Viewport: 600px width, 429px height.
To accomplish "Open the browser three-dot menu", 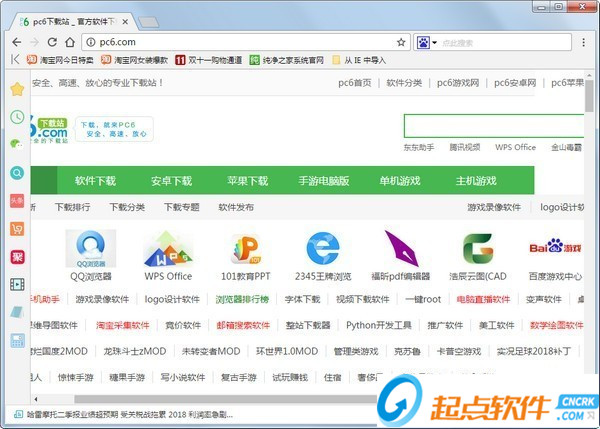I will pyautogui.click(x=583, y=42).
